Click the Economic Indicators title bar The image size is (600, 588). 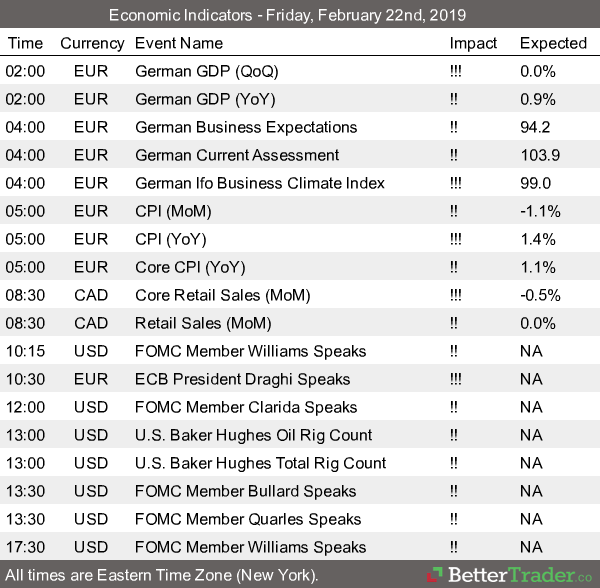point(300,15)
